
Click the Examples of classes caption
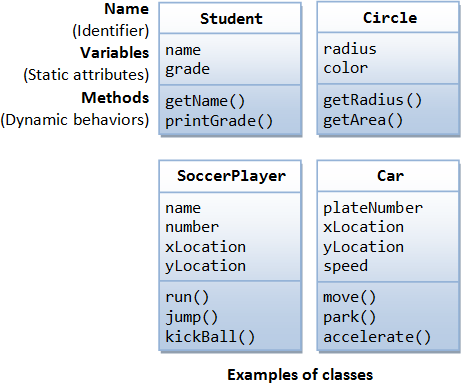[300, 375]
